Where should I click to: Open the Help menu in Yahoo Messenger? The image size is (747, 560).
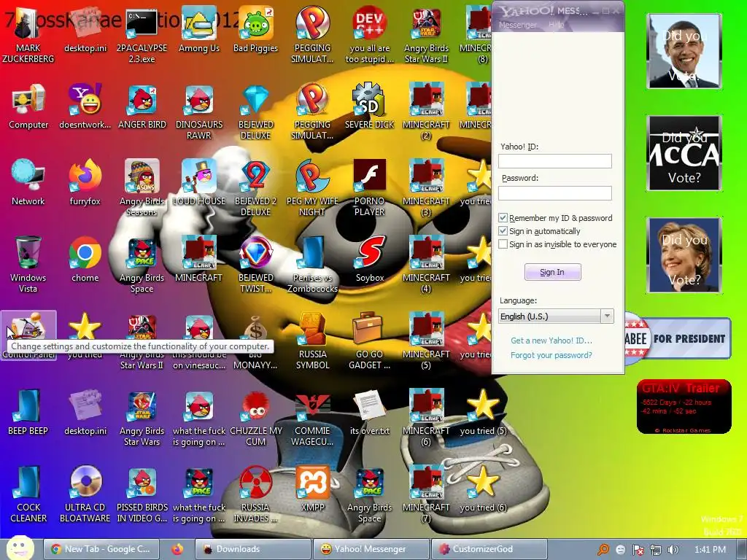click(556, 25)
